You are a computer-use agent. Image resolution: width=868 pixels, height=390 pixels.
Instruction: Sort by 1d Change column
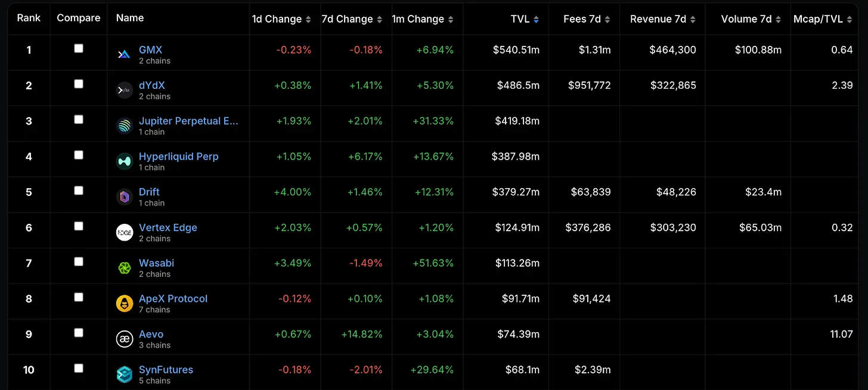click(281, 19)
